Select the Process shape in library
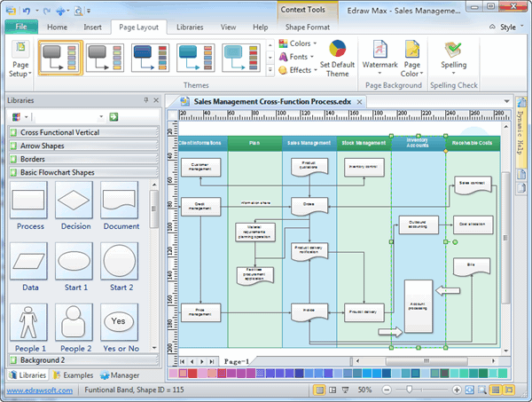The width and height of the screenshot is (532, 402). [30, 200]
